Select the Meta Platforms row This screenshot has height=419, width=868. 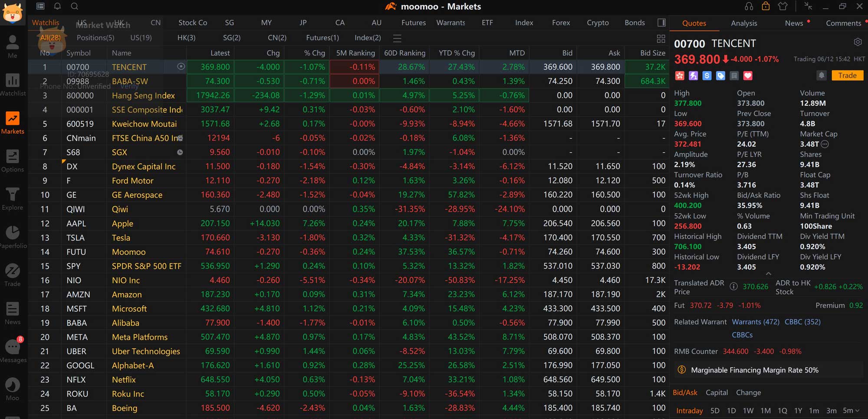(348, 337)
